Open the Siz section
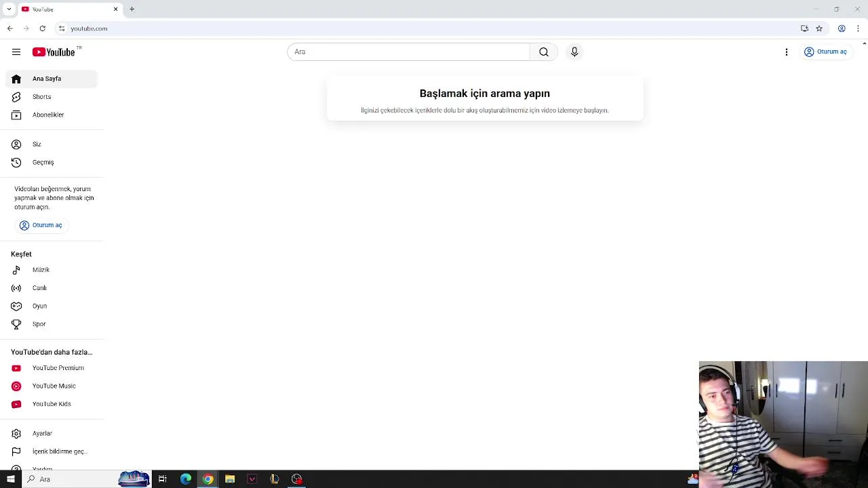The width and height of the screenshot is (868, 488). click(x=52, y=144)
